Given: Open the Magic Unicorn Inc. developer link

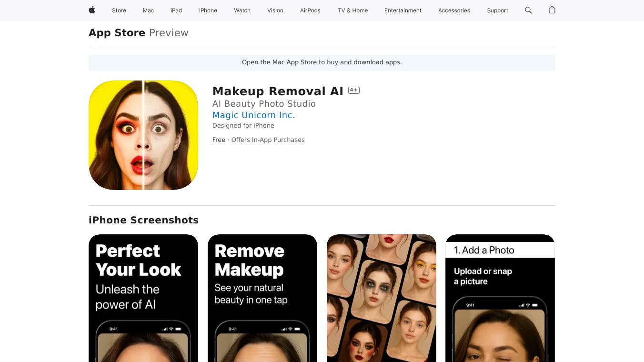Looking at the screenshot, I should [253, 115].
